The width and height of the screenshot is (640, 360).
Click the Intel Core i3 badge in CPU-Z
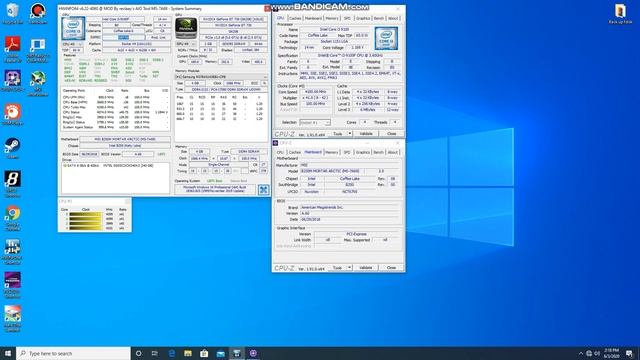pos(386,38)
